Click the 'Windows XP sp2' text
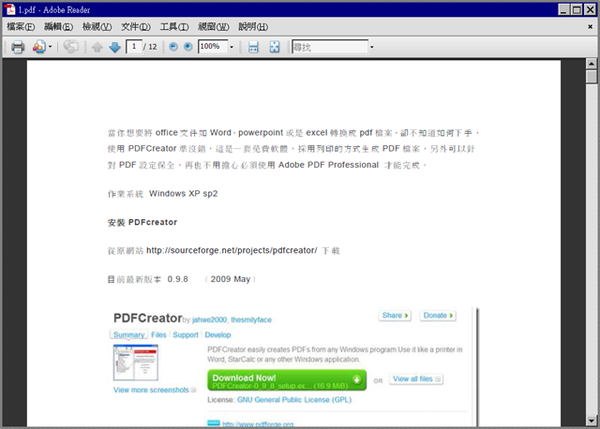 click(x=183, y=194)
